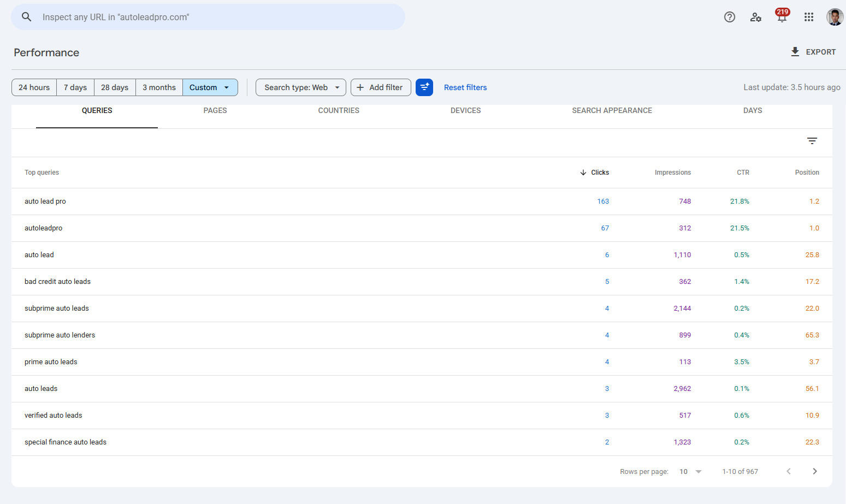Screen dimensions: 846x504
Task: Select the 'autoleadpro' query row
Action: click(422, 228)
